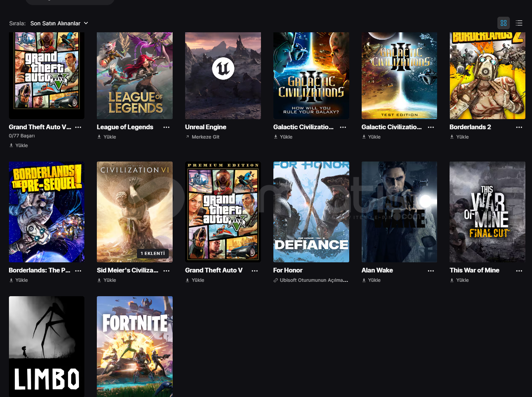
Task: Open three-dot menu for Sid Meier's Civilization
Action: pos(166,271)
